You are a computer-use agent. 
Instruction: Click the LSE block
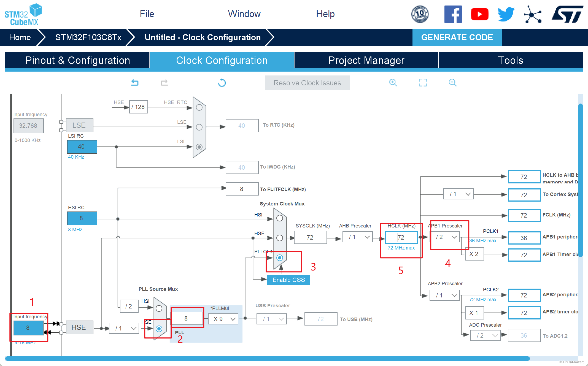pyautogui.click(x=79, y=126)
